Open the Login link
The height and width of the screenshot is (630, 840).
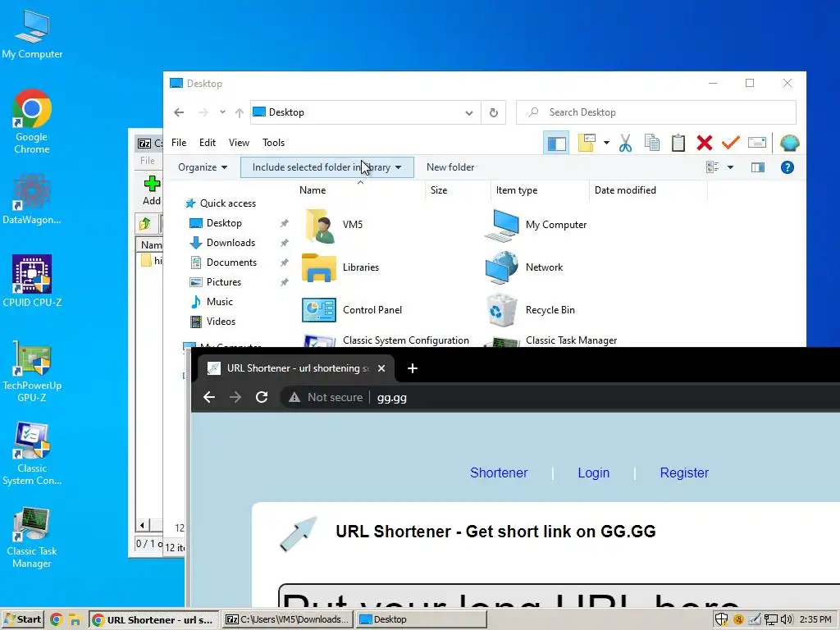point(594,473)
